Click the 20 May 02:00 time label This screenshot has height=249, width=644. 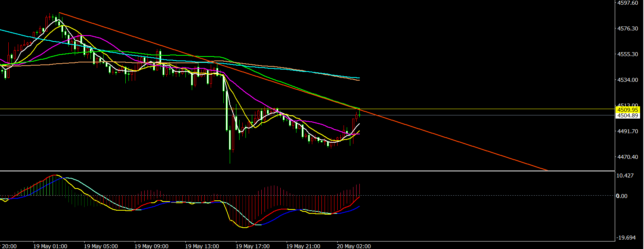point(354,246)
